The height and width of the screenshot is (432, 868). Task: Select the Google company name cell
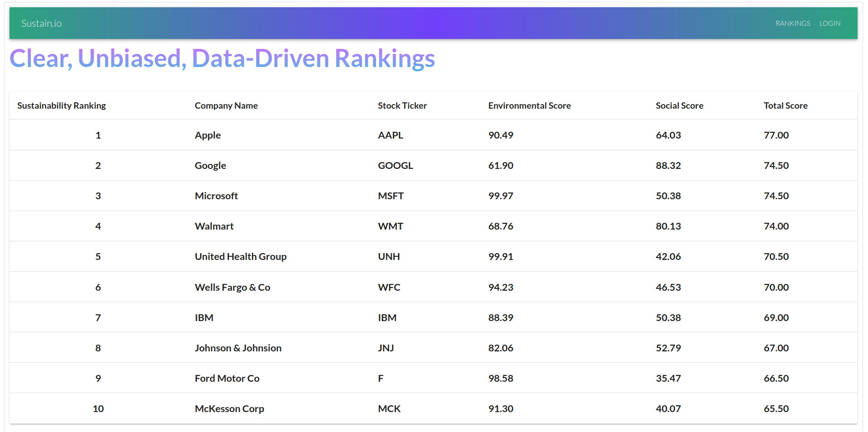210,166
